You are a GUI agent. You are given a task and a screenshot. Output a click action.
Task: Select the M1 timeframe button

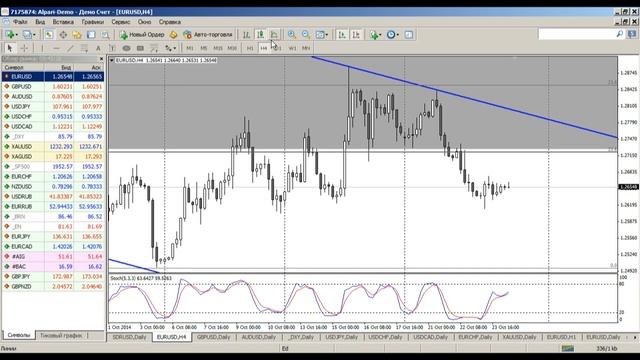pos(190,48)
